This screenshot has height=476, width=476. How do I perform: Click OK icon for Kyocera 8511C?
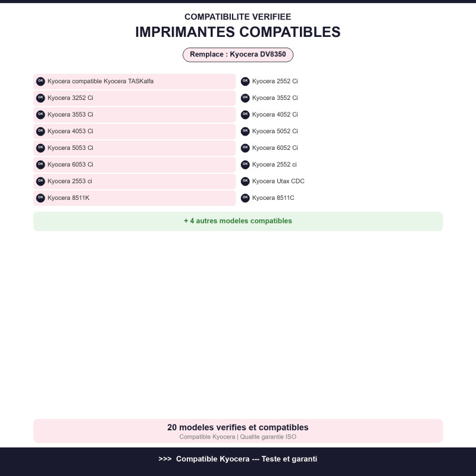245,198
